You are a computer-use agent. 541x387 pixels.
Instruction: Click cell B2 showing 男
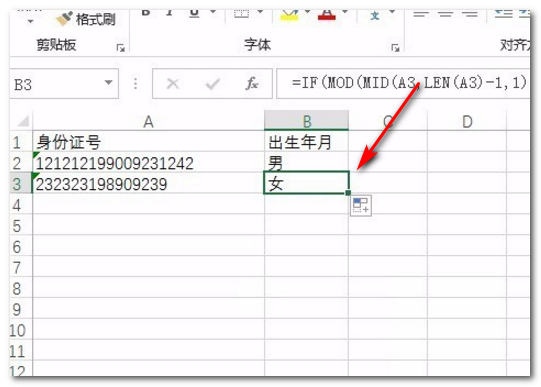point(306,162)
